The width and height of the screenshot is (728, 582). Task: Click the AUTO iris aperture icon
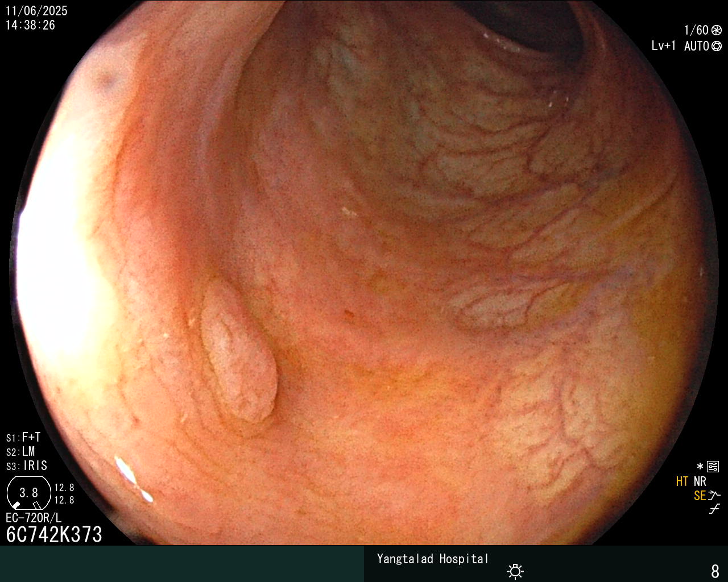click(717, 46)
